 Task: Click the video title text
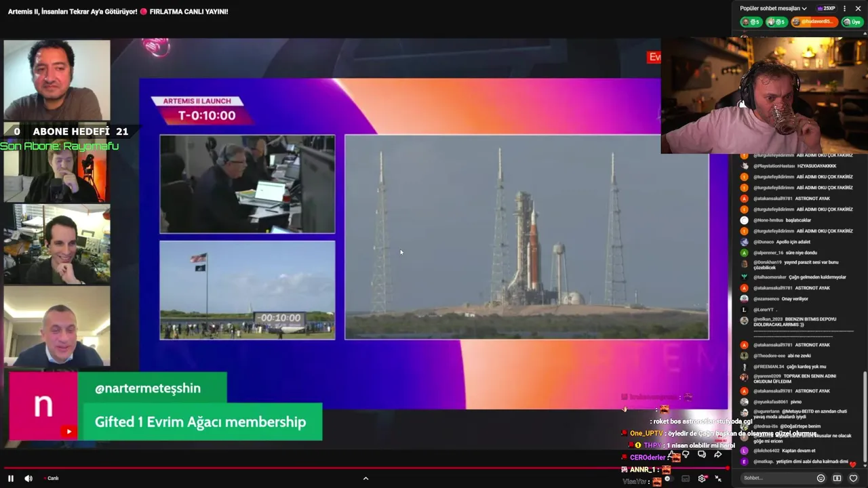point(118,12)
